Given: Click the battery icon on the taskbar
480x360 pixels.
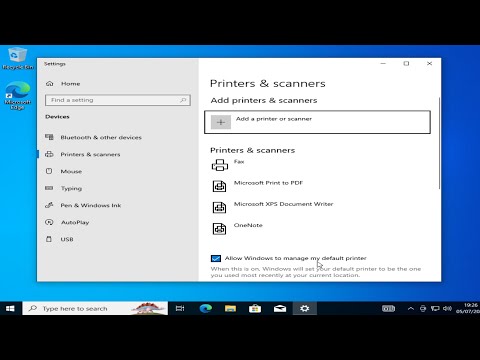Looking at the screenshot, I should [x=388, y=309].
